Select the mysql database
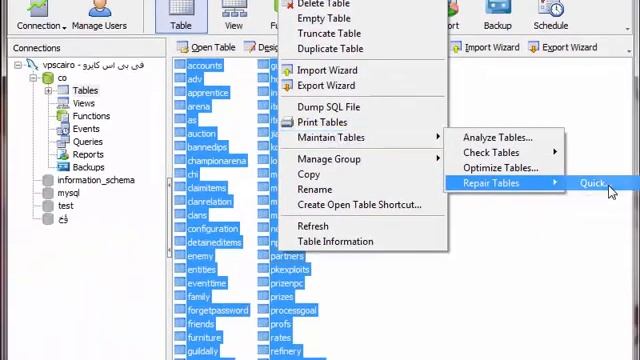This screenshot has height=360, width=640. click(x=68, y=193)
